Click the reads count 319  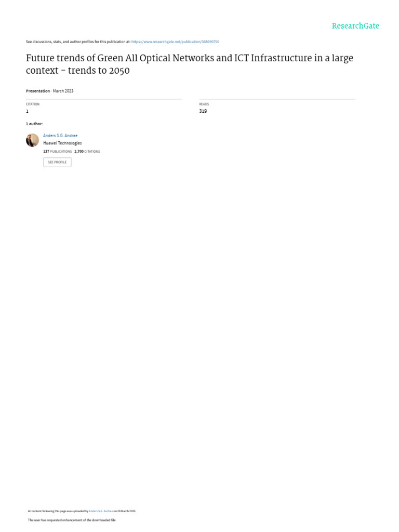203,111
